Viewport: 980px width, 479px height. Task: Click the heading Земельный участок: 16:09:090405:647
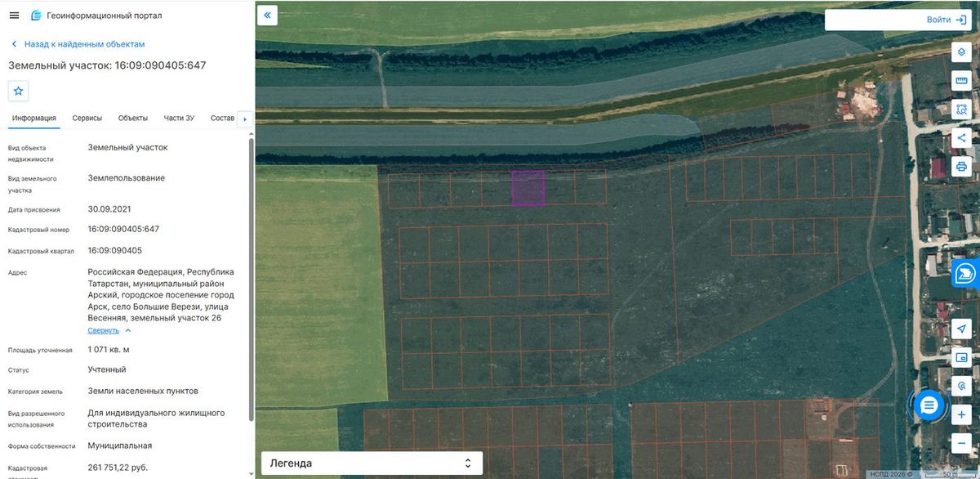point(107,65)
